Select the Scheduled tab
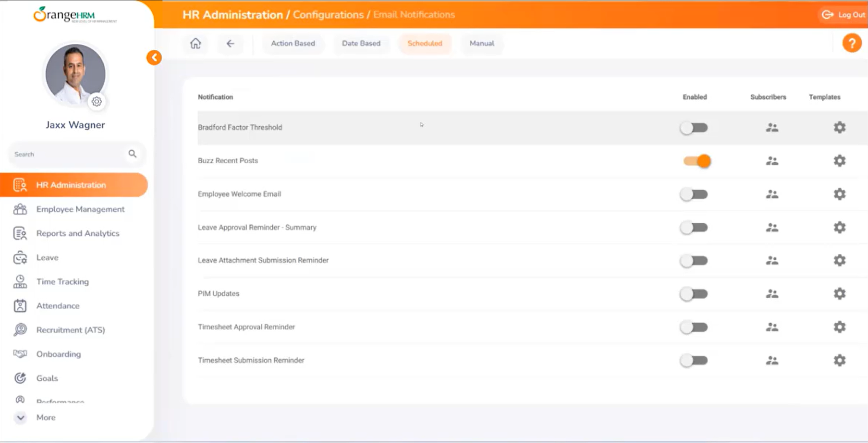The width and height of the screenshot is (868, 443). (425, 43)
